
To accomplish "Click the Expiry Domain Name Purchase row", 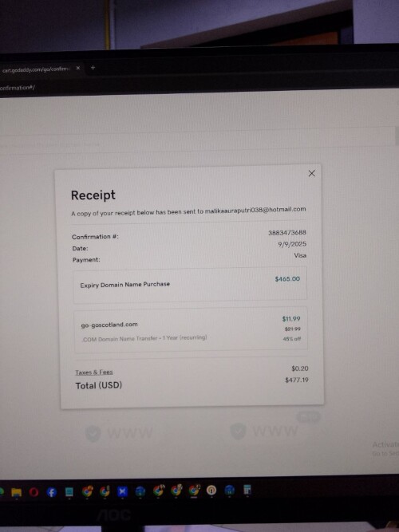I will point(190,284).
